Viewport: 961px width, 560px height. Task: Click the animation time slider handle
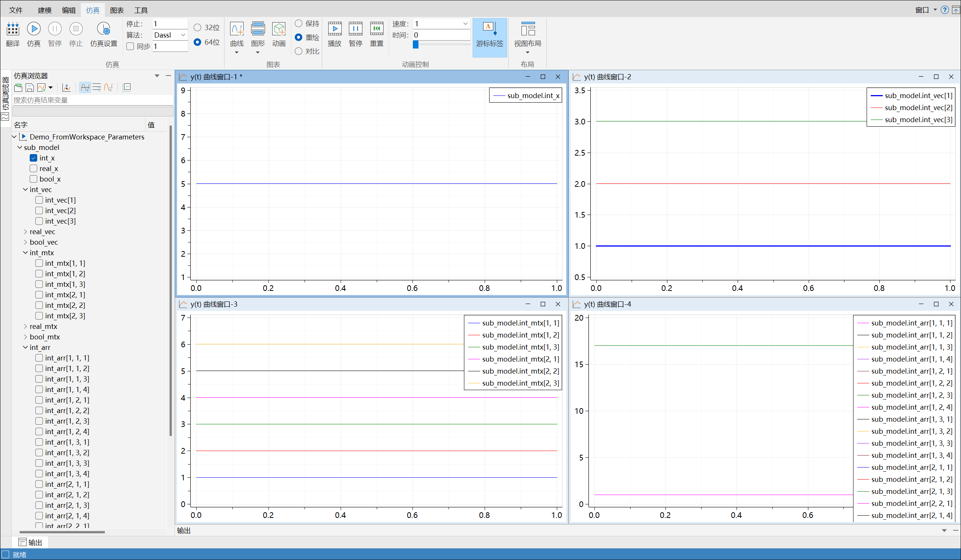(416, 45)
